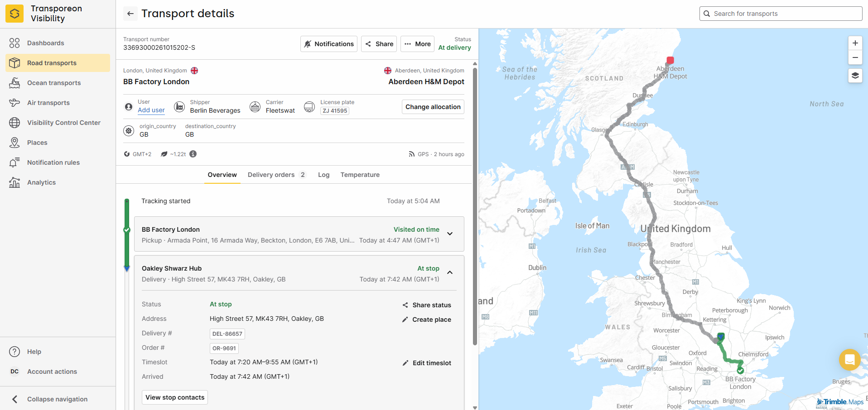The image size is (868, 410).
Task: Open Notification rules page
Action: coord(58,162)
